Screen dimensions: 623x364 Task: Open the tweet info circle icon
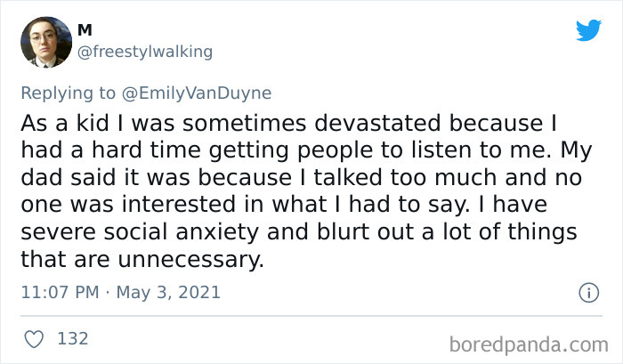pyautogui.click(x=587, y=292)
